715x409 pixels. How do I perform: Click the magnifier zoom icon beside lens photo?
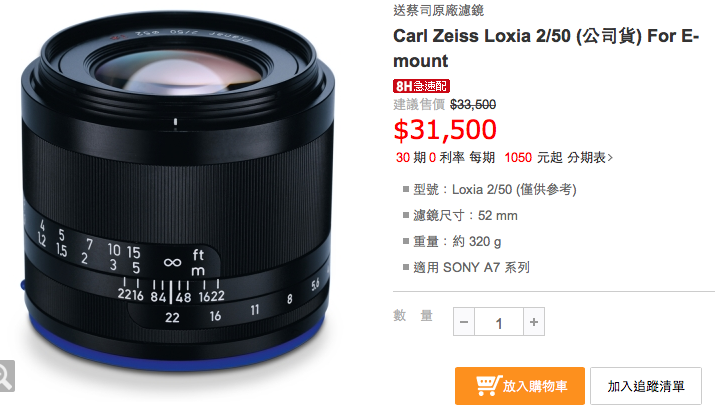6,376
